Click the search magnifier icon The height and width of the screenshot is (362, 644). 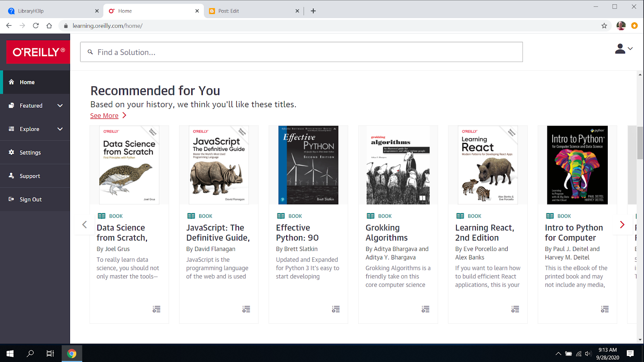91,52
